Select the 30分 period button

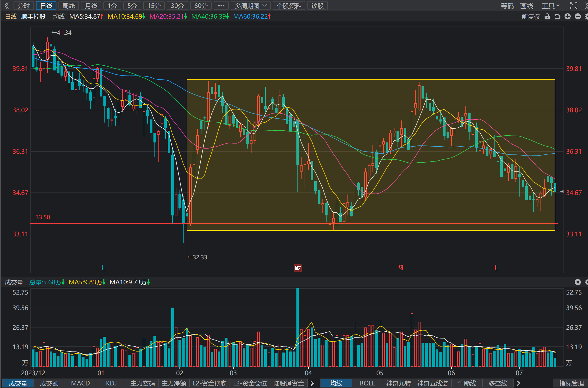point(177,6)
